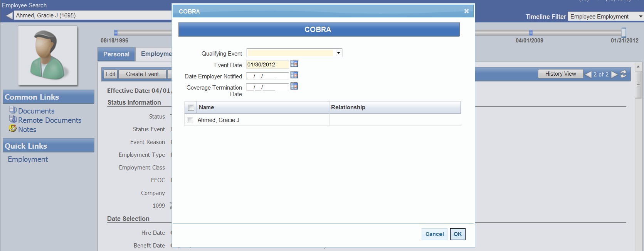
Task: Open calendar picker for Event Date
Action: point(294,64)
